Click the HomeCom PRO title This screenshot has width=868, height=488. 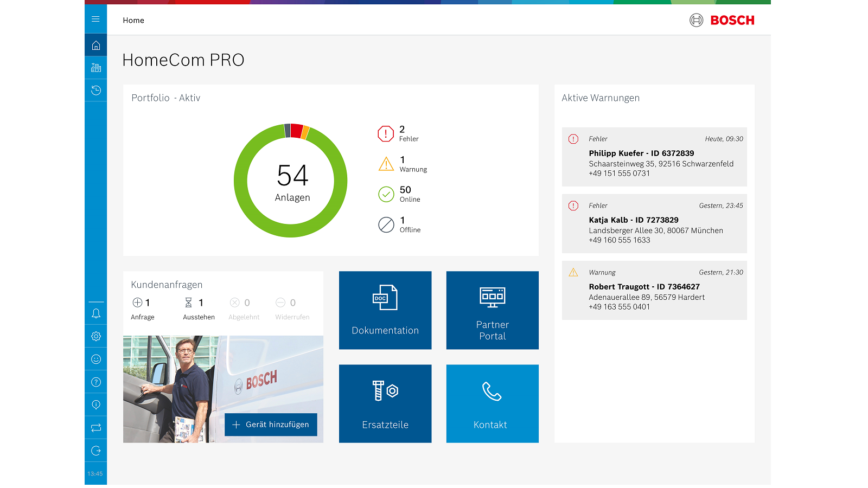pyautogui.click(x=183, y=60)
